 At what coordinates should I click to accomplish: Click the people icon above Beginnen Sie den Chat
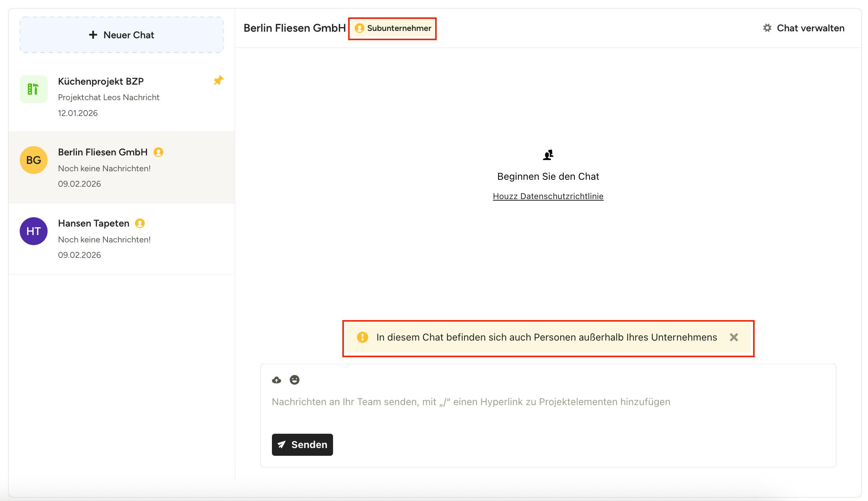coord(548,155)
